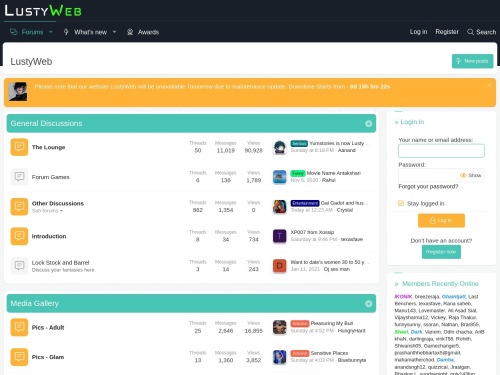The height and width of the screenshot is (375, 500).
Task: Open Aanand's avatar in The Lounge row
Action: point(279,147)
